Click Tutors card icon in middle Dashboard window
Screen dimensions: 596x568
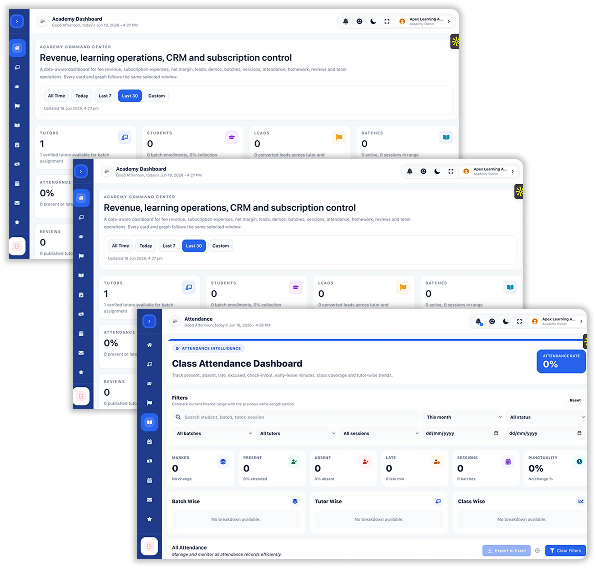pos(189,287)
